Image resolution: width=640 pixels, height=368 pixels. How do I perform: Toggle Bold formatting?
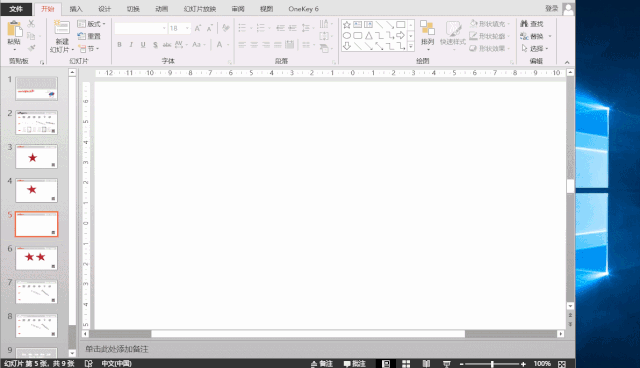coord(119,44)
